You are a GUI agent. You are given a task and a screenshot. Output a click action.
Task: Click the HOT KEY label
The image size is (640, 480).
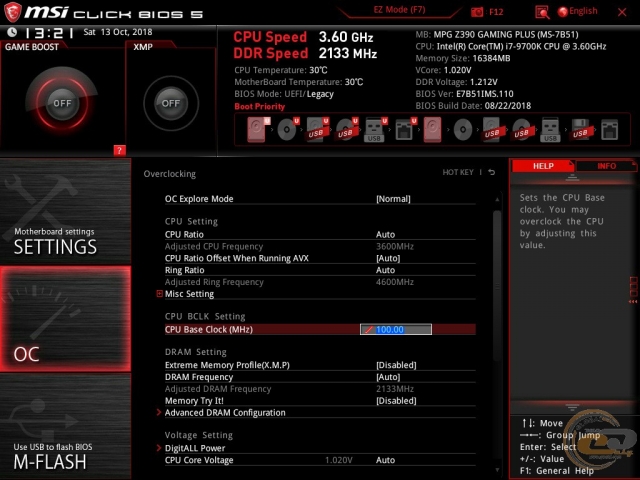[x=458, y=172]
